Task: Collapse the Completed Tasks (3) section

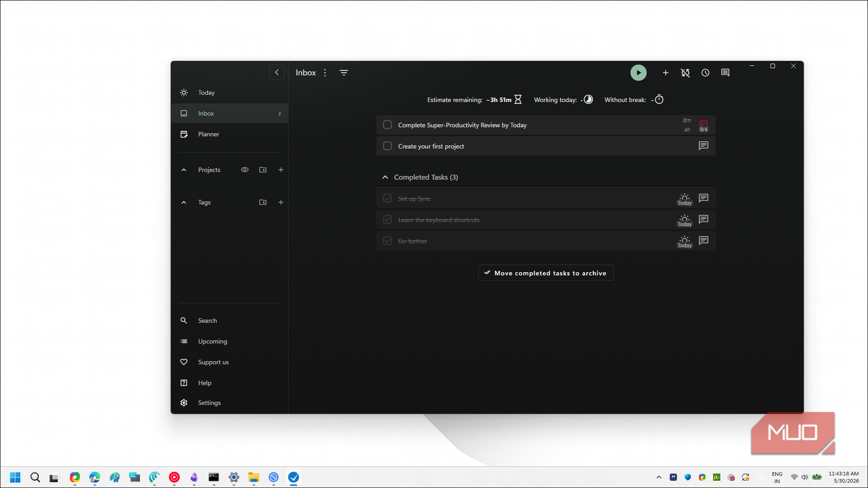Action: (385, 177)
